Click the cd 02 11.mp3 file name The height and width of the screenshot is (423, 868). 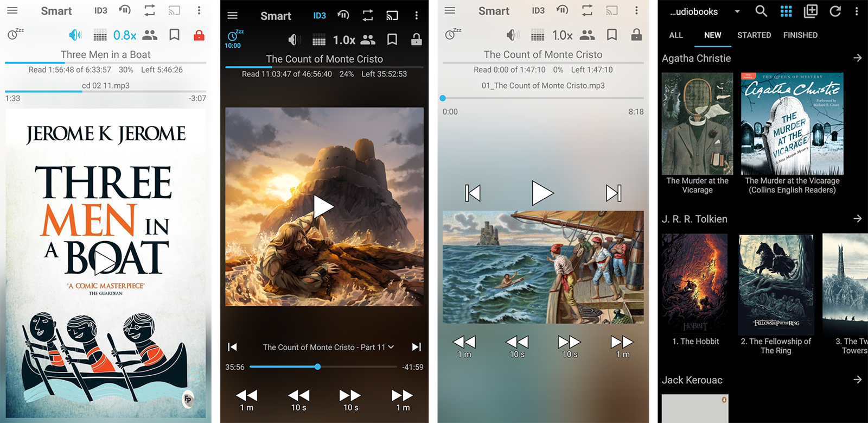106,85
